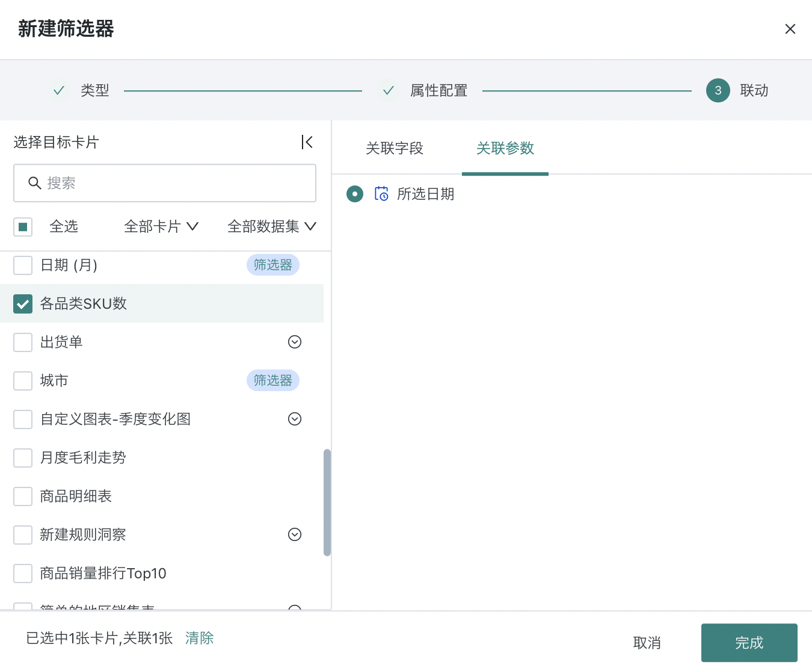Check the 月度毛利走势 card

23,458
